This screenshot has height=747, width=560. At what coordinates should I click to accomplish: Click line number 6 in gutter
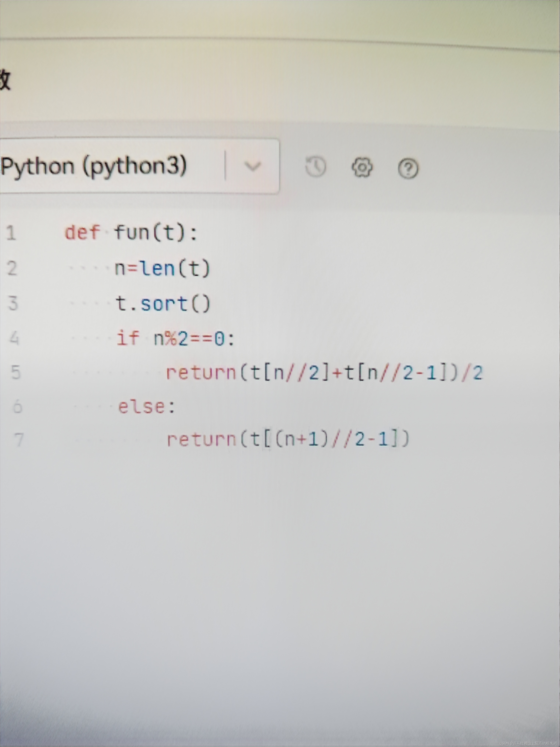coord(17,407)
